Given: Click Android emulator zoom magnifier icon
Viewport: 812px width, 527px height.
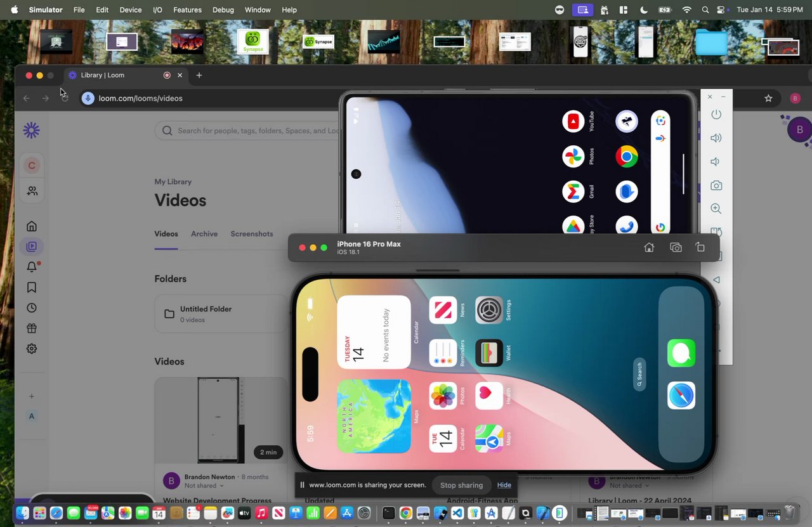Looking at the screenshot, I should 716,209.
